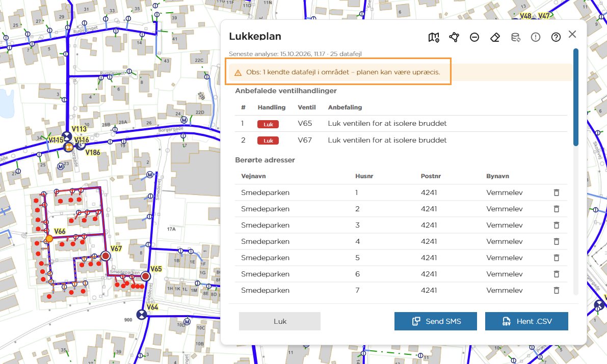Click the red Luk badge for V65
Image resolution: width=607 pixels, height=364 pixels.
(268, 124)
